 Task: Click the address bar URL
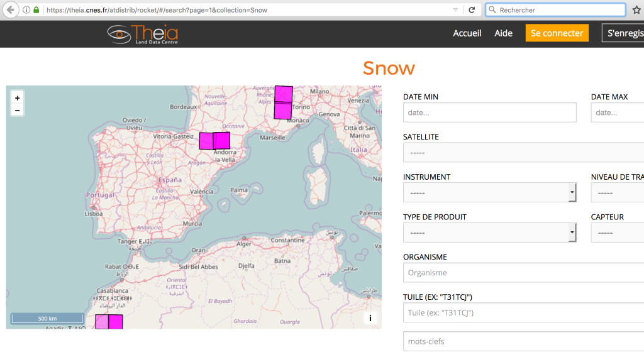click(157, 10)
